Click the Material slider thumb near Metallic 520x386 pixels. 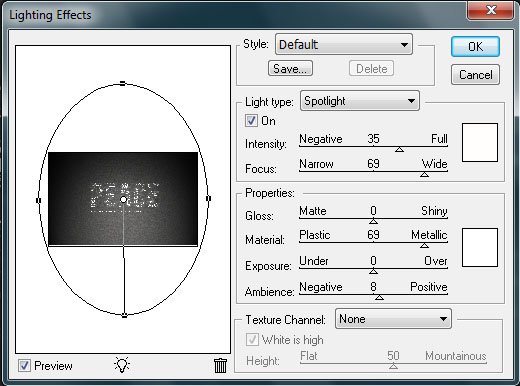424,246
